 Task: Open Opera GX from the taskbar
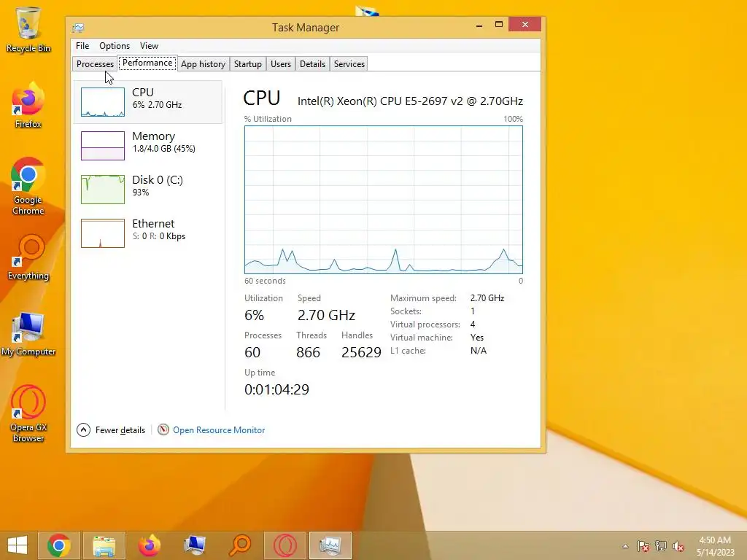[285, 545]
